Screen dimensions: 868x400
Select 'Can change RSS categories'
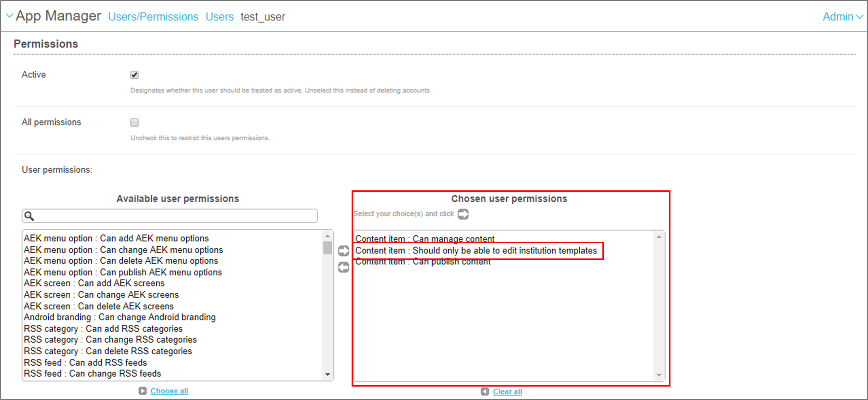click(x=110, y=340)
